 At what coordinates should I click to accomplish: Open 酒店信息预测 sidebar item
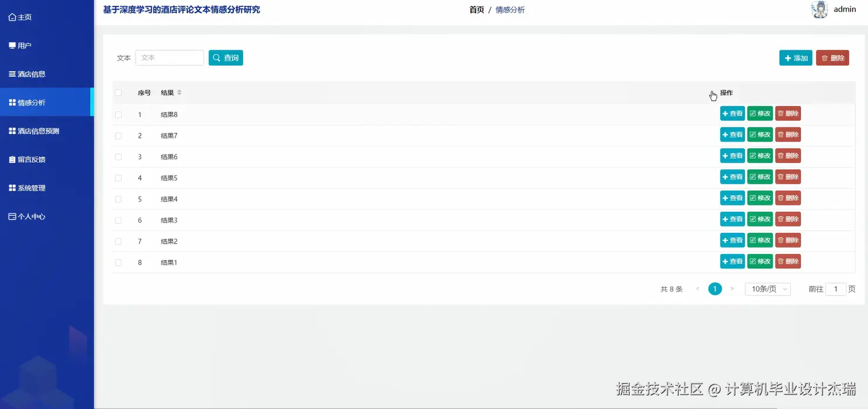[x=47, y=131]
